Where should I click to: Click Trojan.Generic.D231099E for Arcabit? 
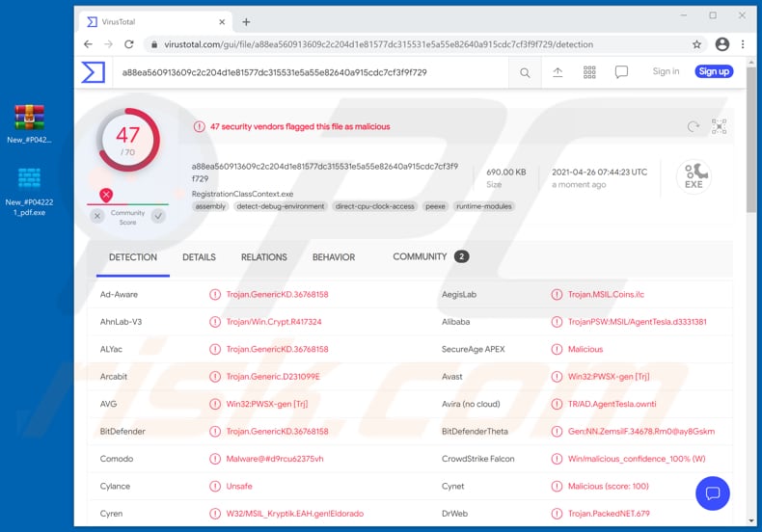tap(273, 377)
